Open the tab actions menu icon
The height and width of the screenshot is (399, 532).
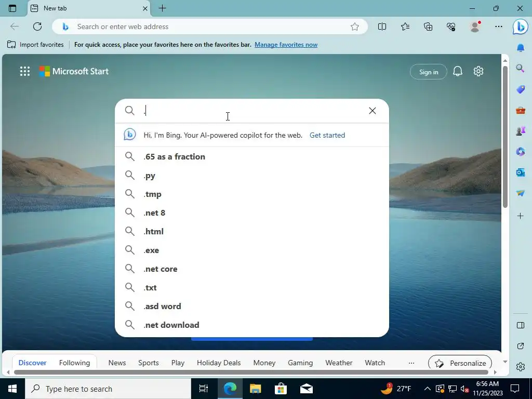(12, 8)
